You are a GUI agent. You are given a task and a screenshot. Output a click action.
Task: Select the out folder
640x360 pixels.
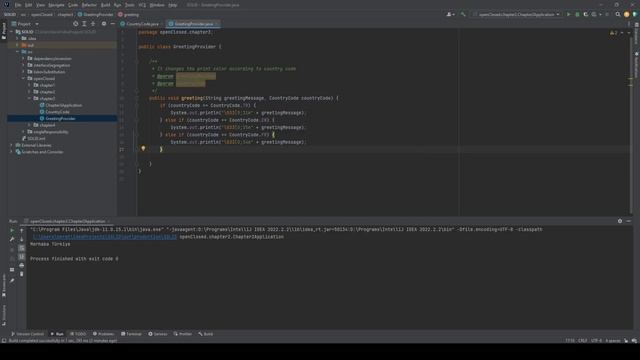(31, 45)
